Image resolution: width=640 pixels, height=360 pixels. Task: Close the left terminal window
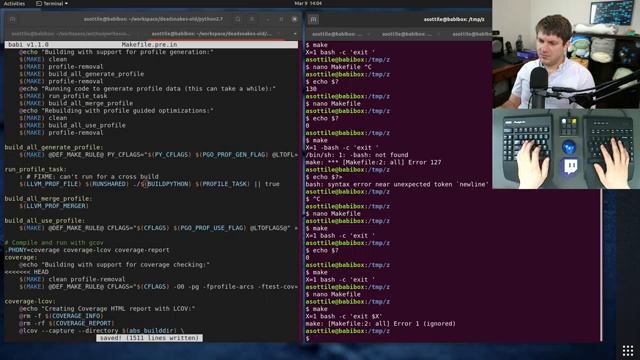[294, 19]
